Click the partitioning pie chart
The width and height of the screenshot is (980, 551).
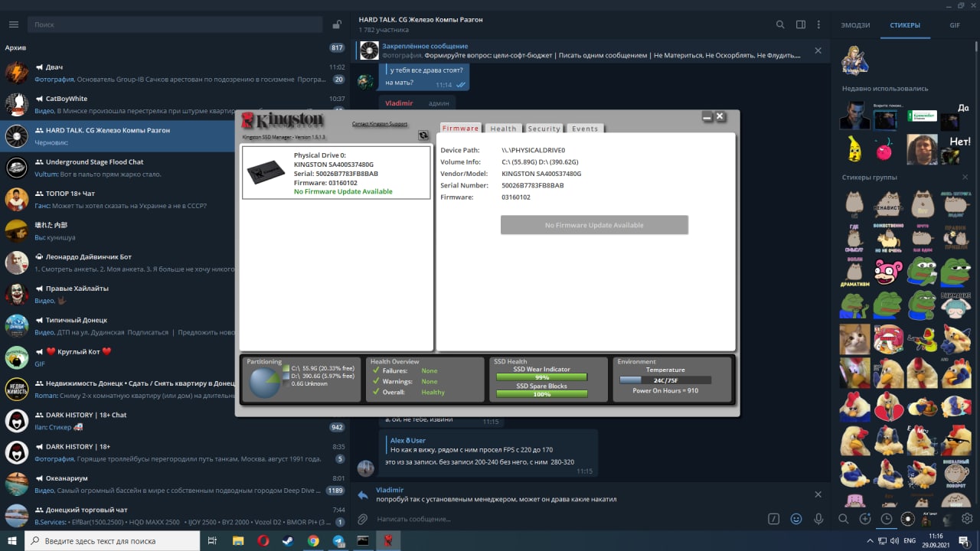point(265,382)
